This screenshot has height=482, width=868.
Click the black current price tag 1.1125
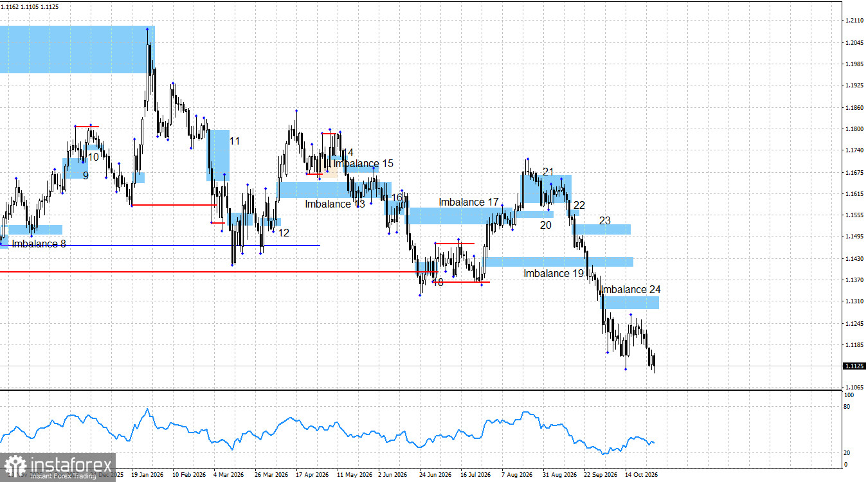pyautogui.click(x=853, y=366)
